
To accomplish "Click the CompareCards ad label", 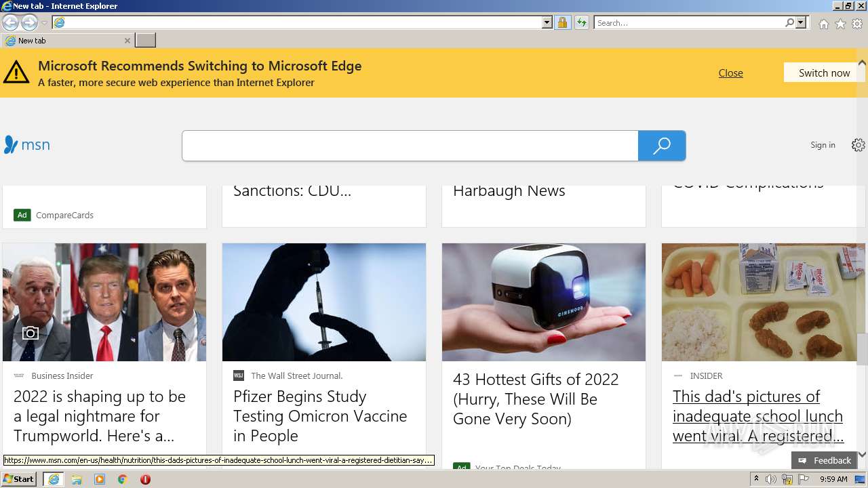I will (64, 215).
